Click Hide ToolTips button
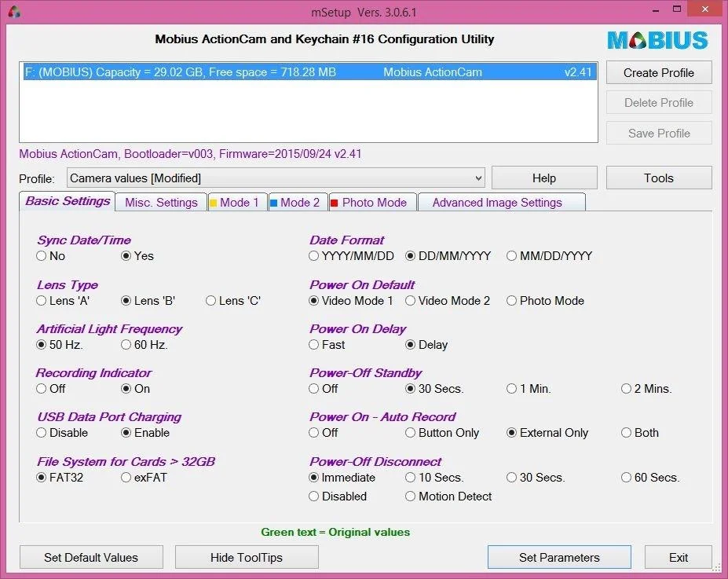The height and width of the screenshot is (579, 728). point(247,557)
